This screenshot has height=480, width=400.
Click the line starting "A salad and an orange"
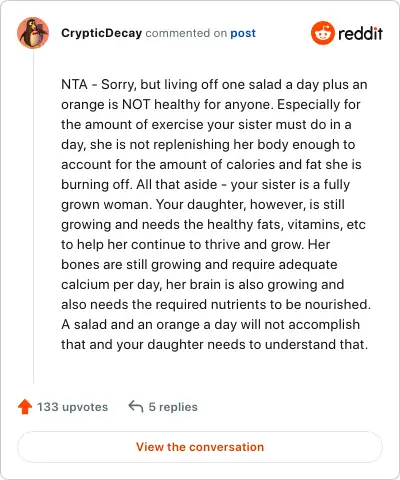click(x=211, y=324)
